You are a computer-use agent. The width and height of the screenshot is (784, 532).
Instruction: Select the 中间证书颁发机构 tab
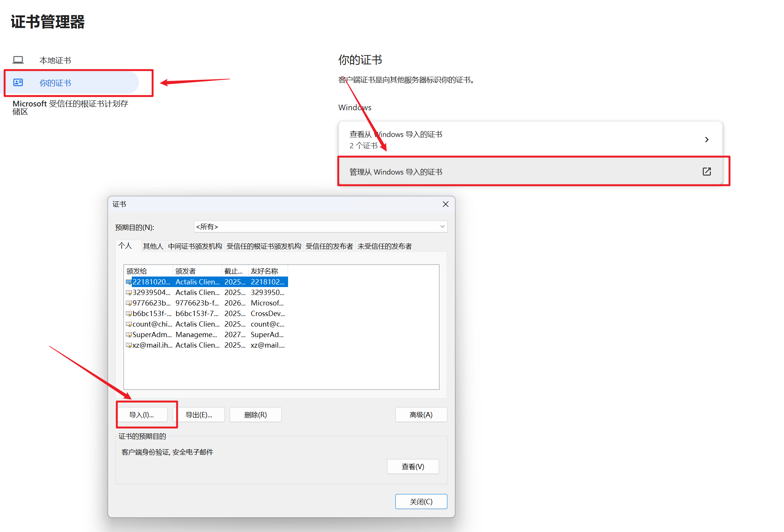pyautogui.click(x=195, y=246)
